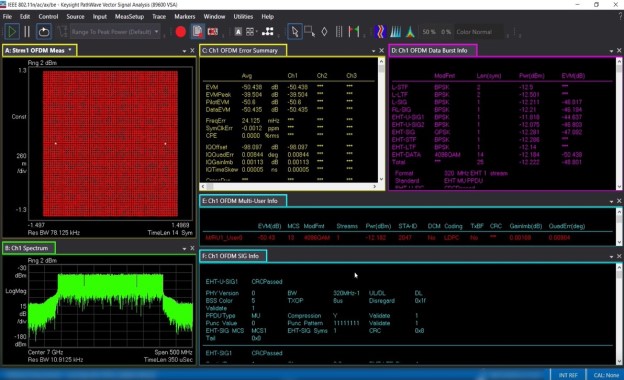Screen dimensions: 624x380
Task: Click the auto-range icon beside the range dropdown
Action: [62, 31]
